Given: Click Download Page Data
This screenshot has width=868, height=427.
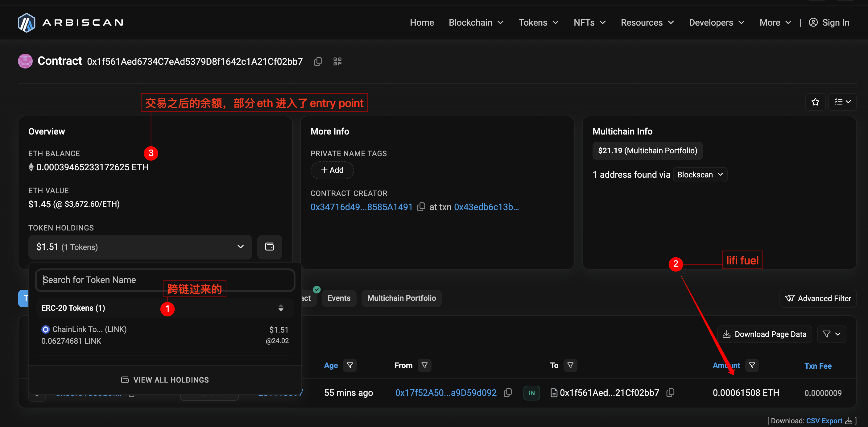Looking at the screenshot, I should [x=765, y=334].
